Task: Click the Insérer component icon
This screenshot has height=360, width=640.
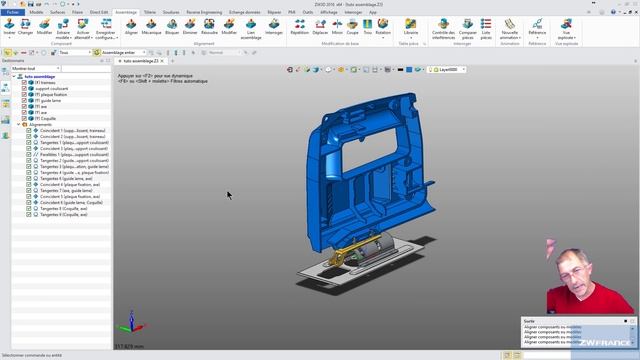Action: [9, 24]
